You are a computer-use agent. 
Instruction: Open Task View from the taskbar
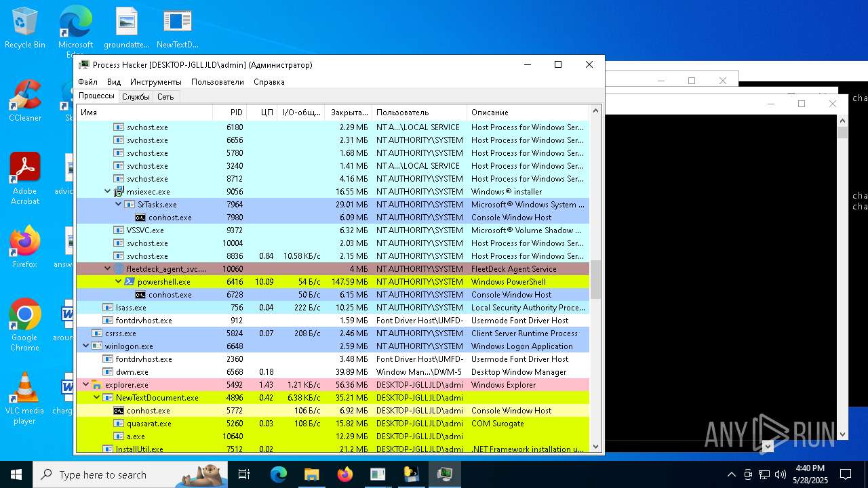244,474
